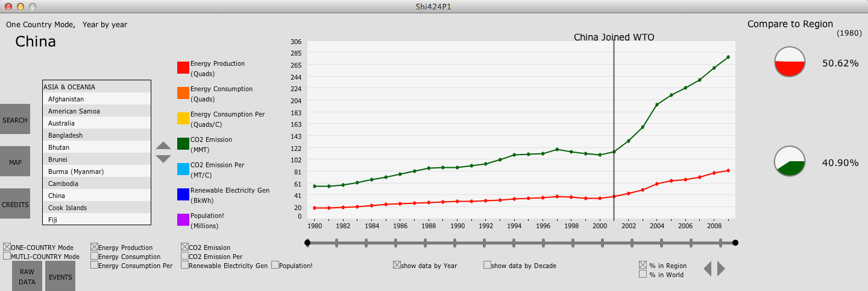Click the right arrow near % in Region
Screen dimensions: 868x291
click(721, 269)
